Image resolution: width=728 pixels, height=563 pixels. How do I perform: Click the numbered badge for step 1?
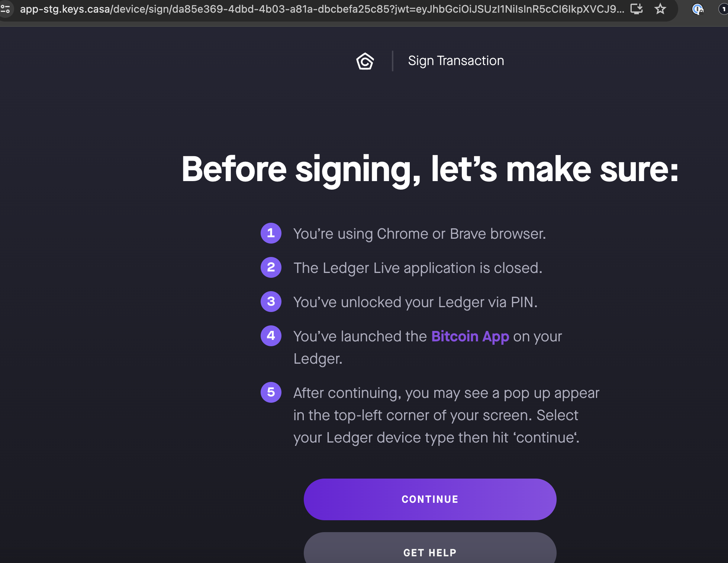point(271,234)
